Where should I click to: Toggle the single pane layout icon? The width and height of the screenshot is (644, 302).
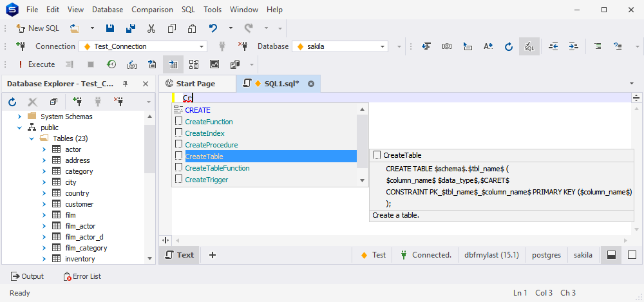(x=632, y=255)
